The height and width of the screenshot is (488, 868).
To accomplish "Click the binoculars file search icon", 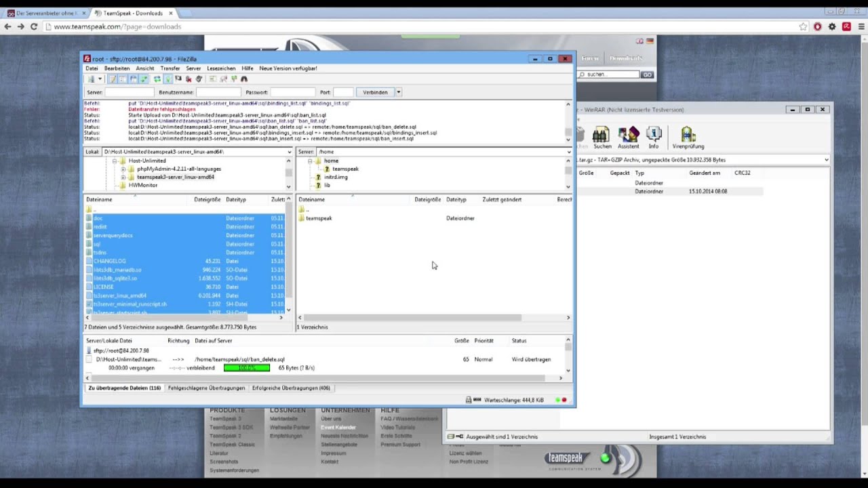I will (244, 79).
